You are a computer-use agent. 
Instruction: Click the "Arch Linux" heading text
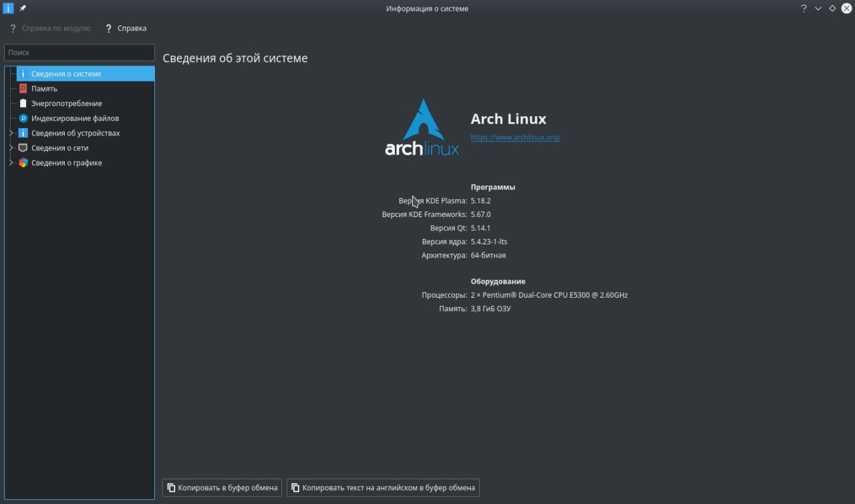tap(508, 119)
